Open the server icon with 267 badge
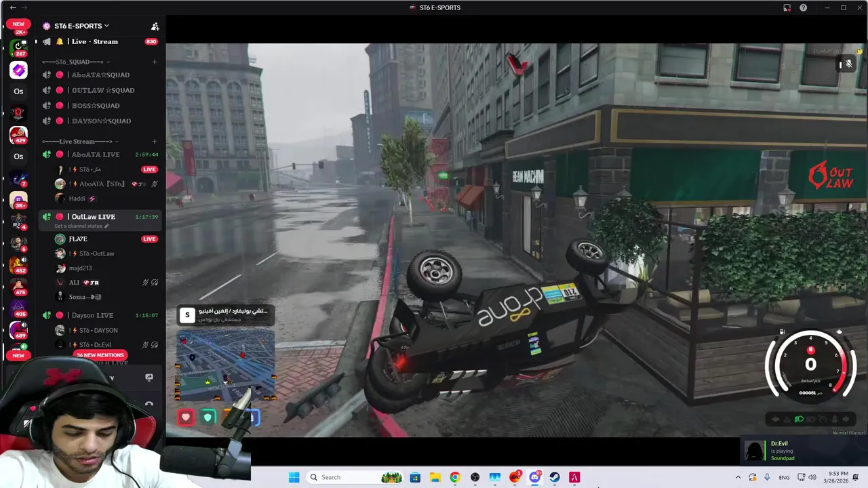The height and width of the screenshot is (488, 868). point(18,49)
